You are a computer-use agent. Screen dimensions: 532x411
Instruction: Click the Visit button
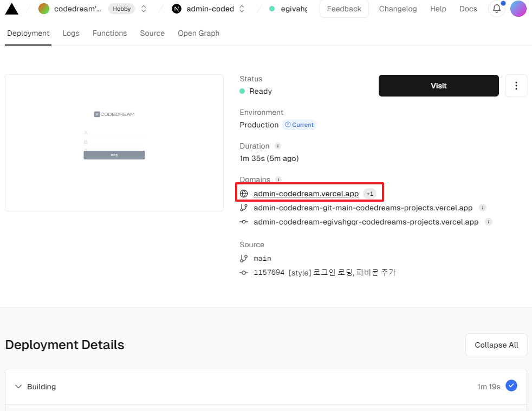click(439, 86)
